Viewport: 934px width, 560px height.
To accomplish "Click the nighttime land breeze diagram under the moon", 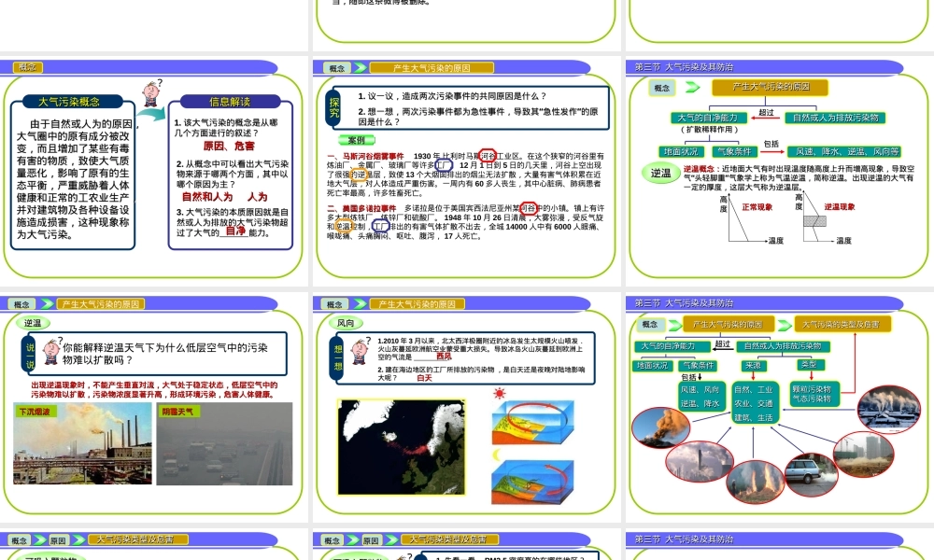I will click(x=533, y=483).
